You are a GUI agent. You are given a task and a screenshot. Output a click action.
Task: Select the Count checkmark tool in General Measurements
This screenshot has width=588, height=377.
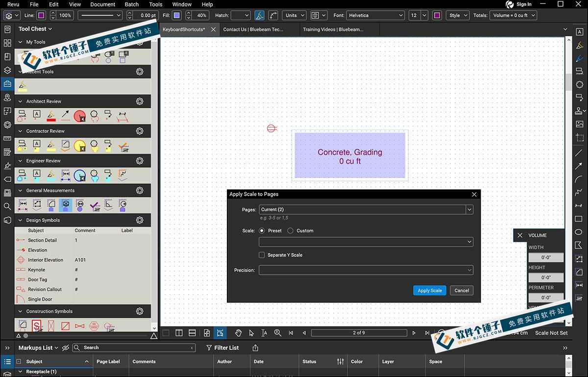[95, 205]
